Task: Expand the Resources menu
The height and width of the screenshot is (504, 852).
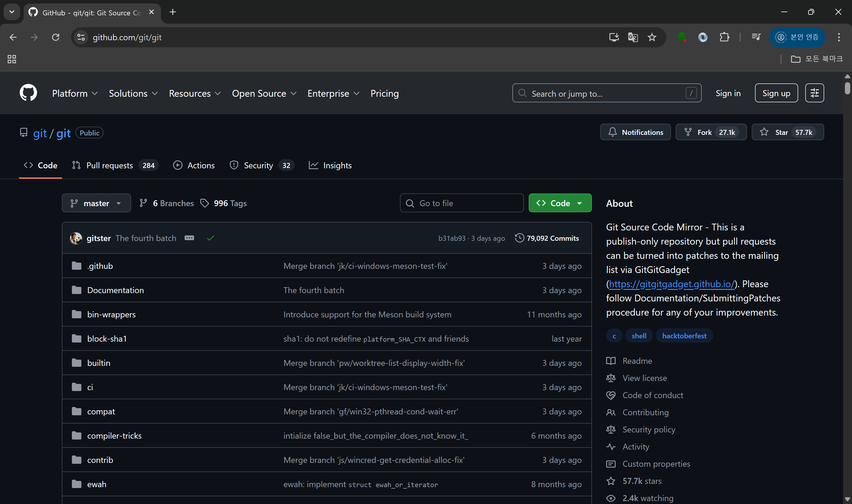Action: tap(195, 93)
